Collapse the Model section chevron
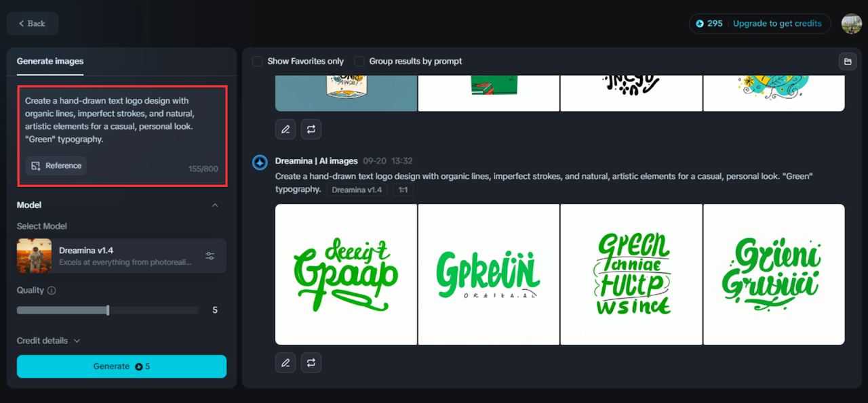This screenshot has width=868, height=403. (215, 205)
